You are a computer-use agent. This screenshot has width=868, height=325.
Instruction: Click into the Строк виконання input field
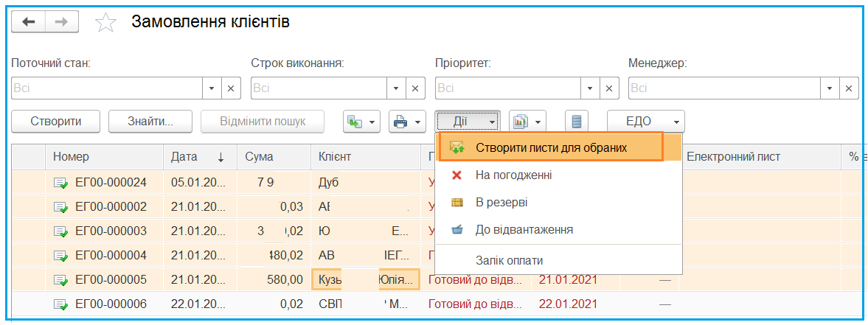319,88
